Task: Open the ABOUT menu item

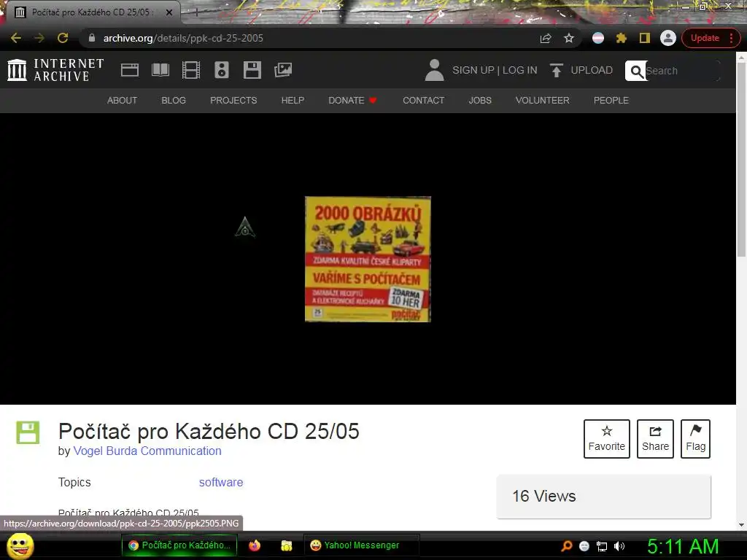Action: pos(122,101)
